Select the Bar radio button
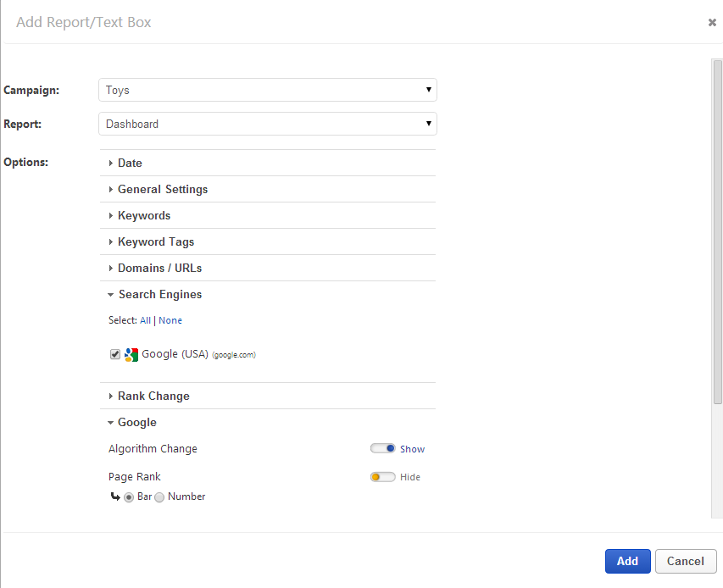The image size is (723, 588). point(129,497)
